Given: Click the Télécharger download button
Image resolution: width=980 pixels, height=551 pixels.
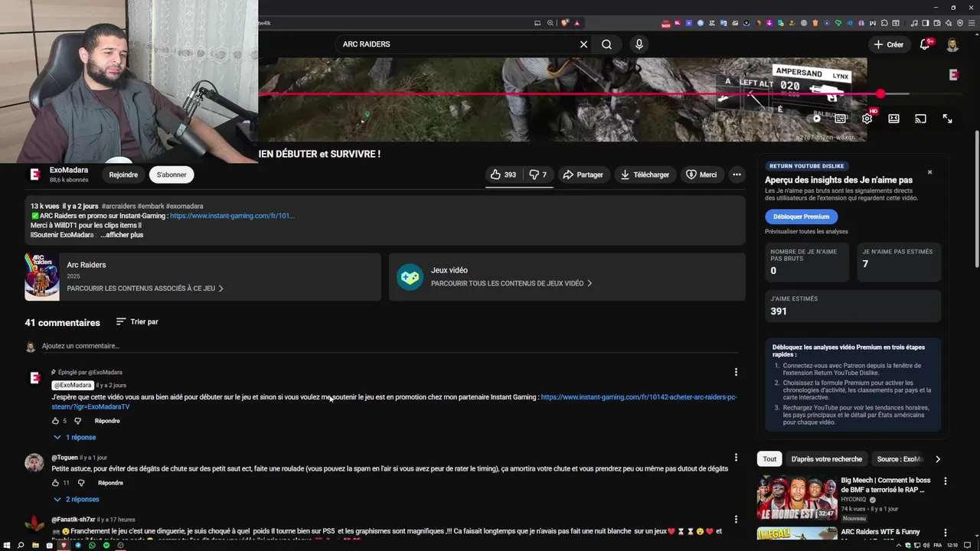Looking at the screenshot, I should pyautogui.click(x=645, y=174).
